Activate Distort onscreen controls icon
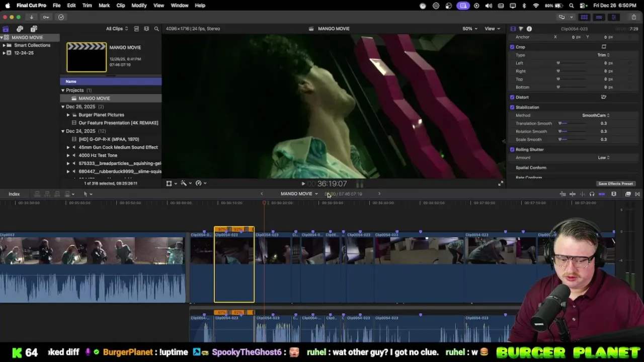 (x=604, y=97)
